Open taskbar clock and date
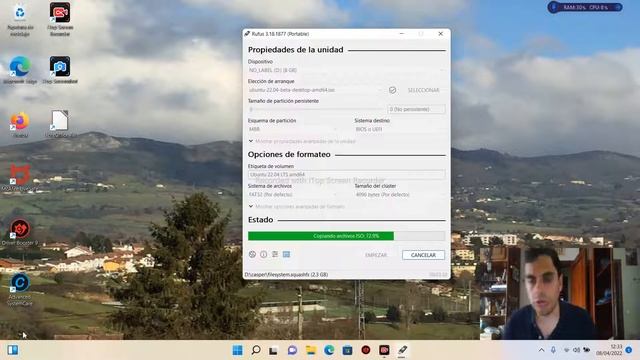 coord(609,350)
